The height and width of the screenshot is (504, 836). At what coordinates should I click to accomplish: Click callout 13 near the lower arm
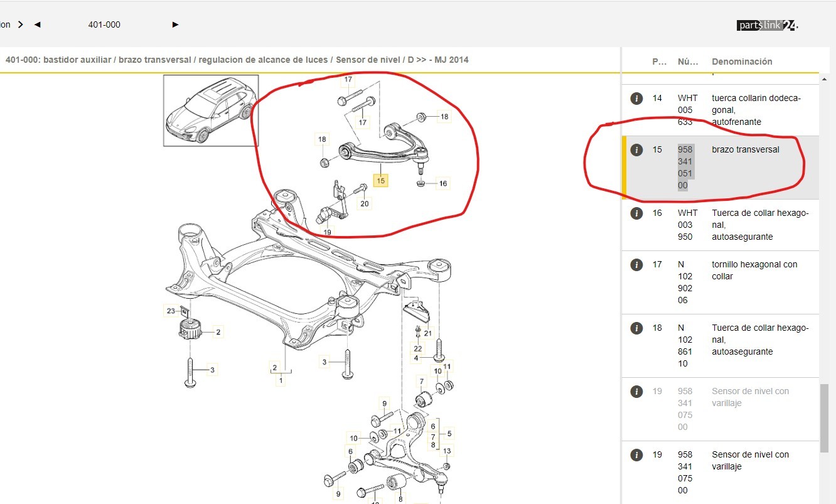[447, 451]
